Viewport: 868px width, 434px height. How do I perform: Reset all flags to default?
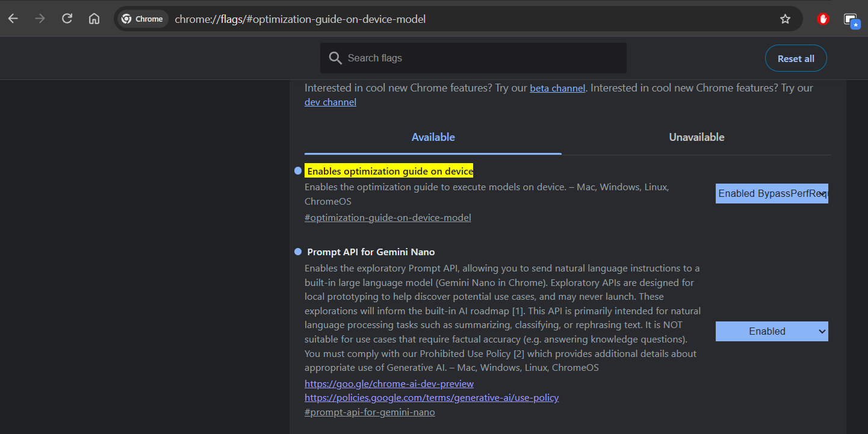point(796,58)
